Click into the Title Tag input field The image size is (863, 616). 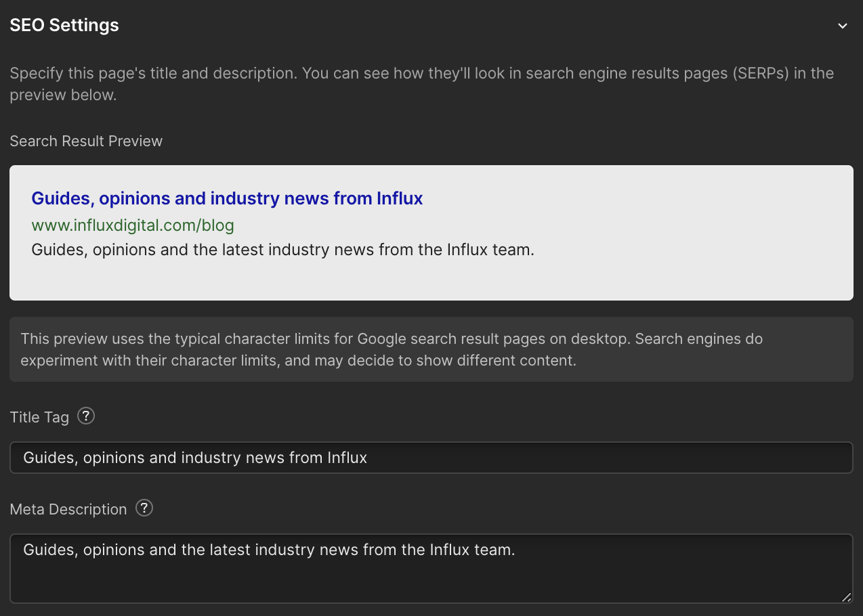[x=432, y=458]
